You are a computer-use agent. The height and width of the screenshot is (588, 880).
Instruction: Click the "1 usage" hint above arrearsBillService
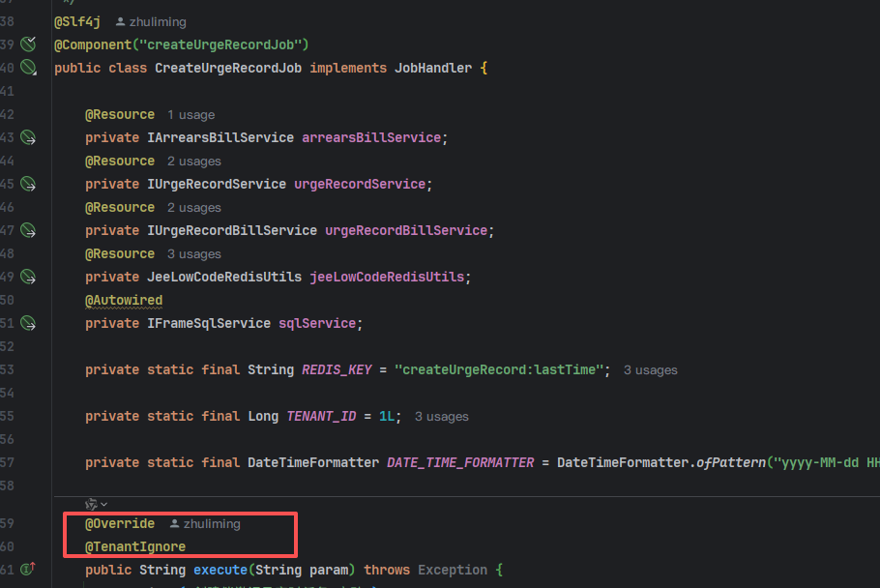191,115
